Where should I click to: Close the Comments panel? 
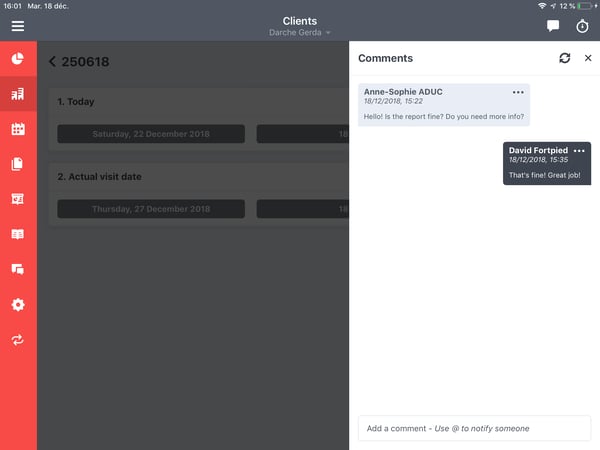click(x=588, y=58)
